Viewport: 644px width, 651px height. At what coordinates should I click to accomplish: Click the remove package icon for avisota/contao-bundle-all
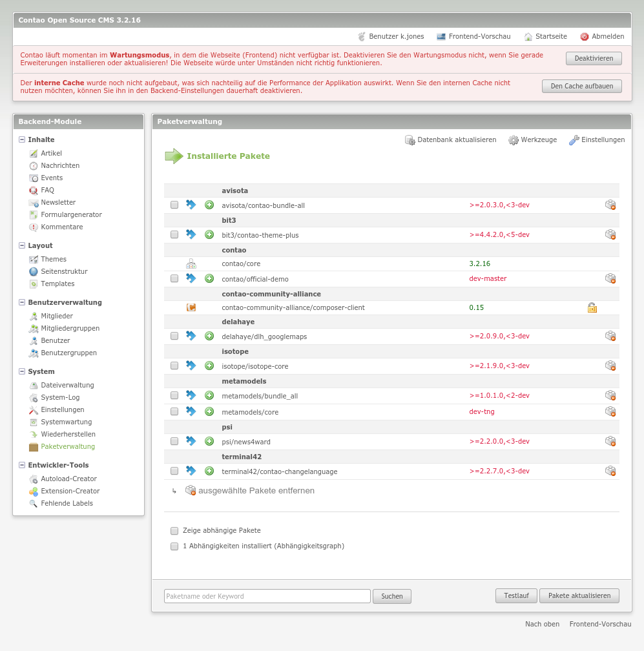pos(610,205)
